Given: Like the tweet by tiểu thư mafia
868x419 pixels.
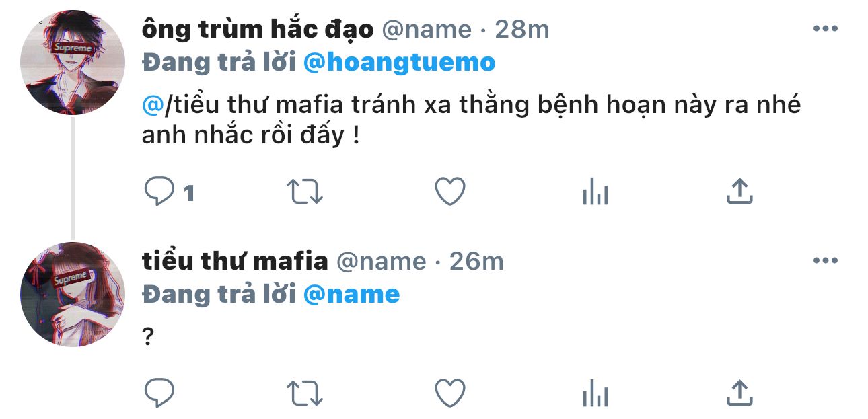Looking at the screenshot, I should point(450,391).
